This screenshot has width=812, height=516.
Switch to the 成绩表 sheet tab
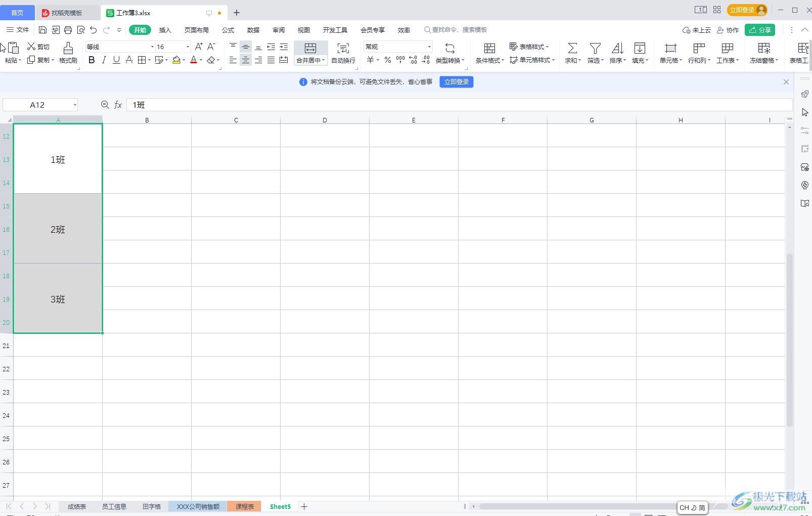(x=77, y=506)
